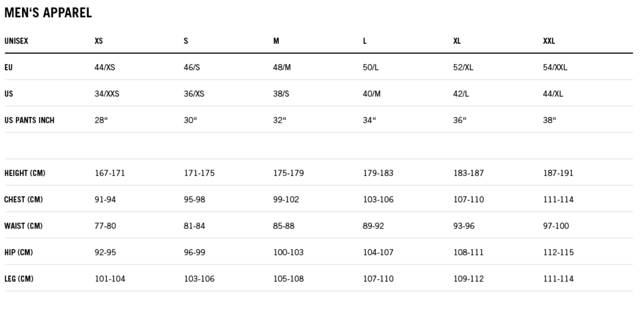Click the WAIST (CM) row label
The image size is (644, 310).
pyautogui.click(x=23, y=226)
